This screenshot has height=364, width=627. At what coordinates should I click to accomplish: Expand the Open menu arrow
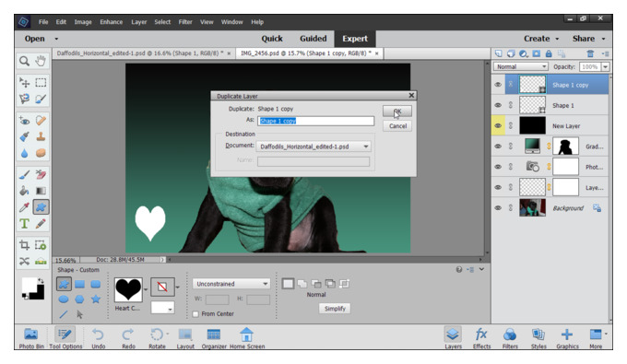pos(56,39)
